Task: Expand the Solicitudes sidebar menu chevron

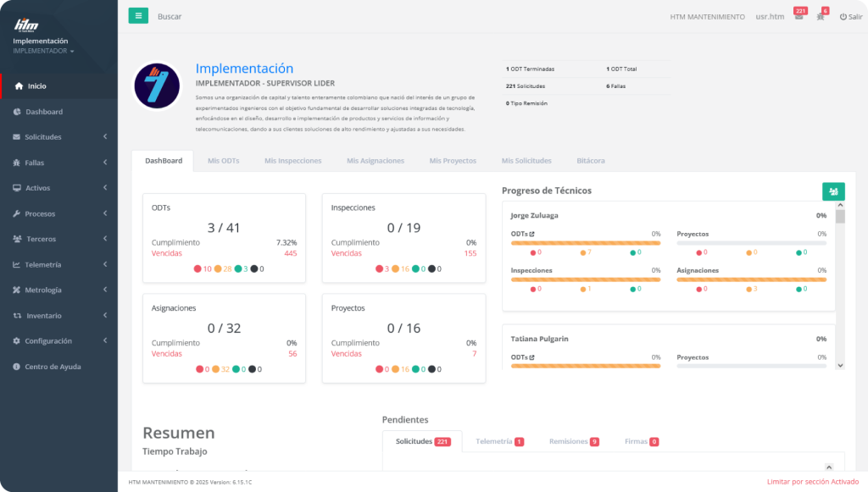Action: [104, 137]
